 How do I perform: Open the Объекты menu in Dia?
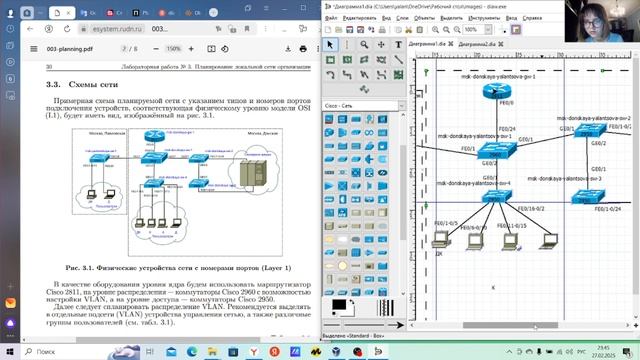click(424, 18)
